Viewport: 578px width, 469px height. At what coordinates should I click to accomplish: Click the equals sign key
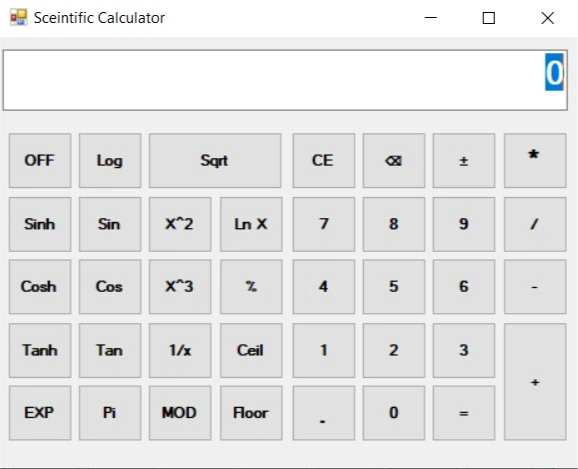(464, 413)
